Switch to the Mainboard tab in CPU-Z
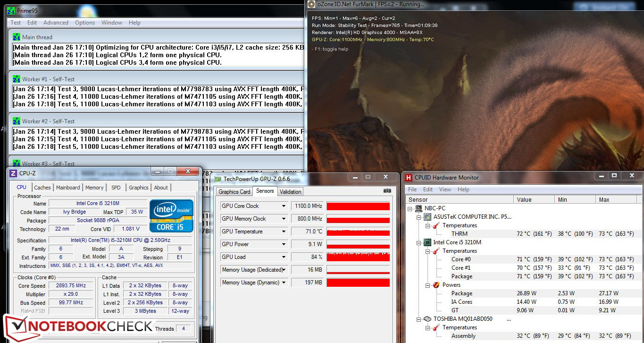The image size is (644, 343). (x=68, y=188)
